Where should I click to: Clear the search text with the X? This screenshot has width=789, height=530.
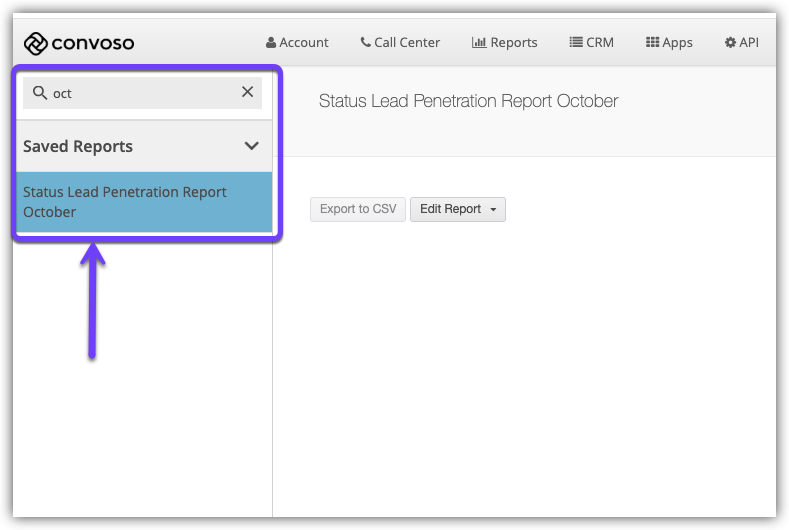click(247, 93)
